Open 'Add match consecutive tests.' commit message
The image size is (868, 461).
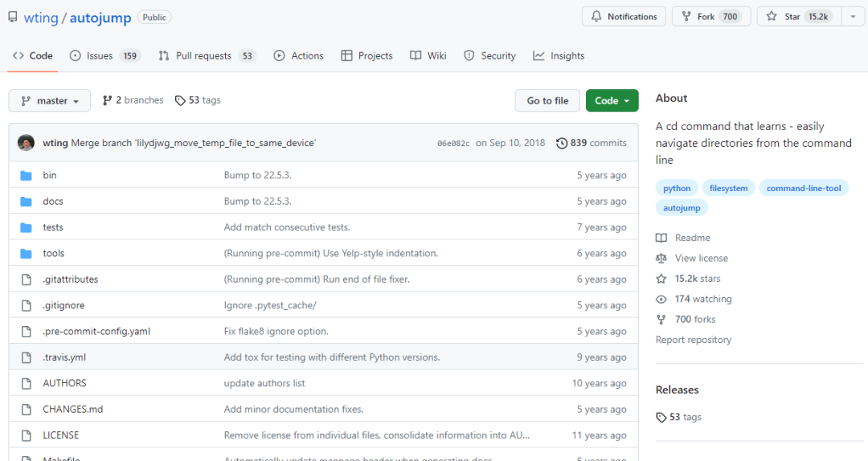(x=287, y=227)
